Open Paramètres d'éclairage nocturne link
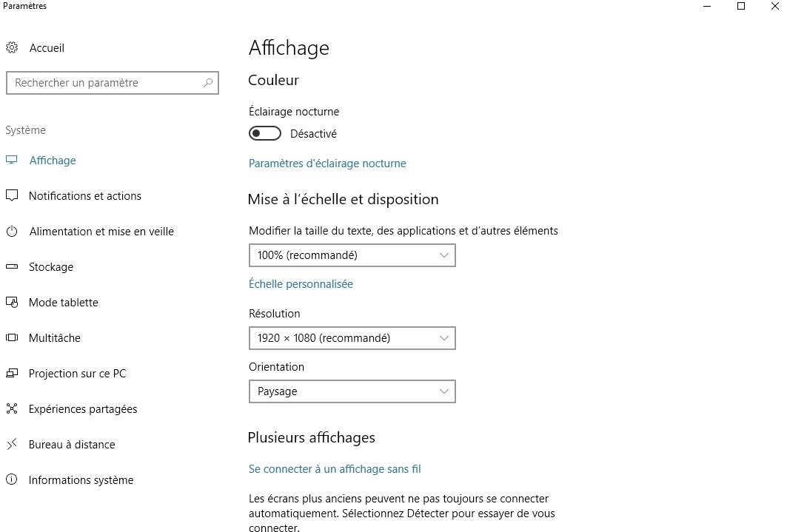This screenshot has width=787, height=532. click(327, 164)
